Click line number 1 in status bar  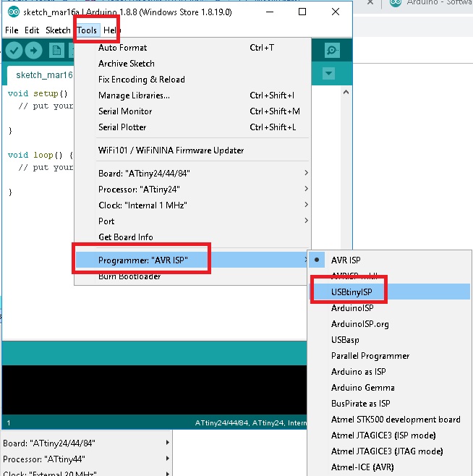tap(9, 423)
